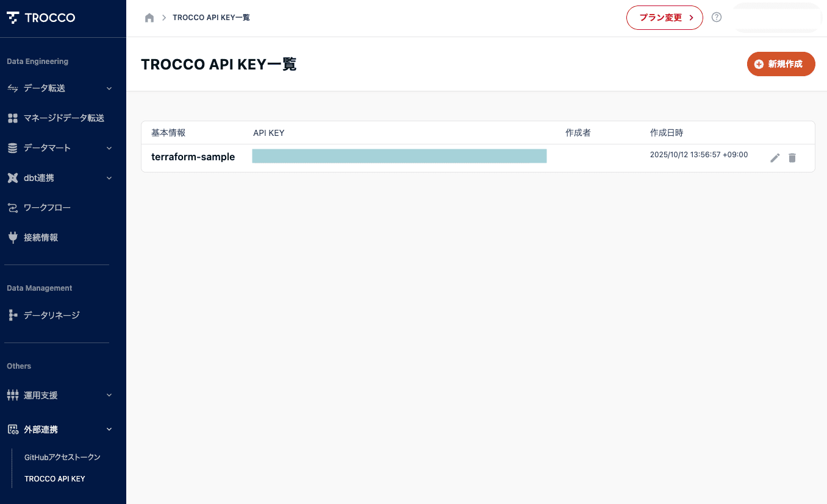Screen dimensions: 827x504
Task: Select TROCCO API KEY submenu item
Action: click(x=55, y=479)
